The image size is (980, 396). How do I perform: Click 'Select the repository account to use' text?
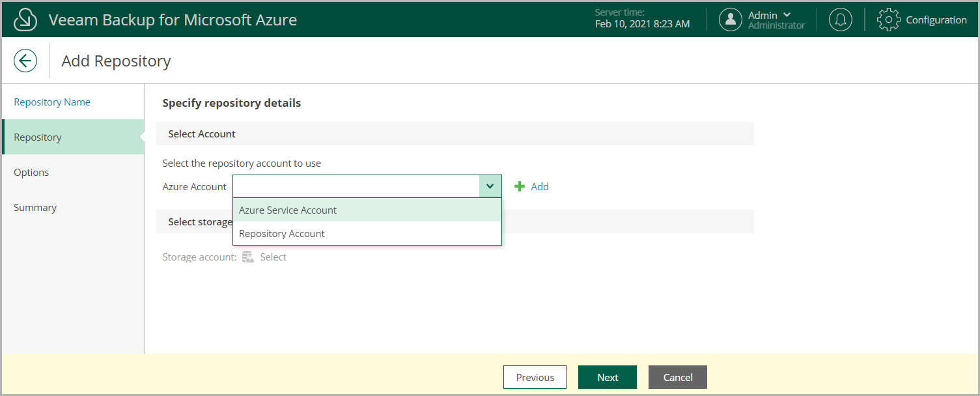coord(242,163)
